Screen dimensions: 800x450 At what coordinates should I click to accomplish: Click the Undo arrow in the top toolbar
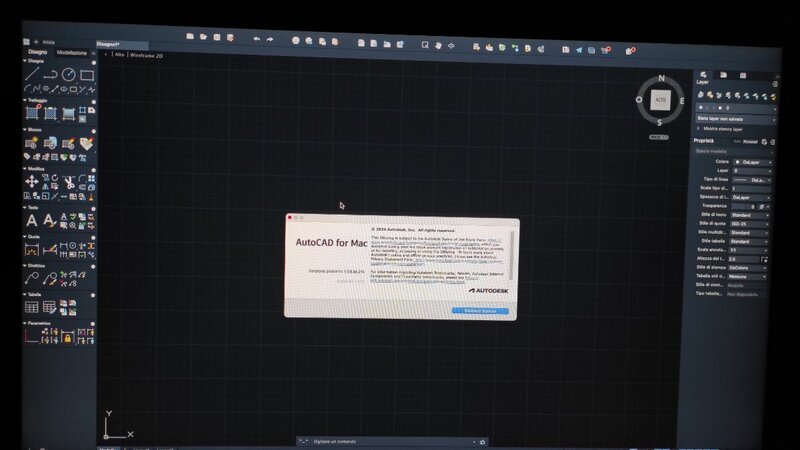pyautogui.click(x=257, y=39)
